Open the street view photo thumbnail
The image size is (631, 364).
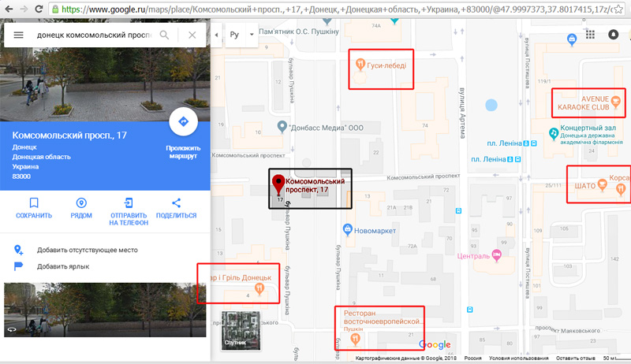coord(105,310)
